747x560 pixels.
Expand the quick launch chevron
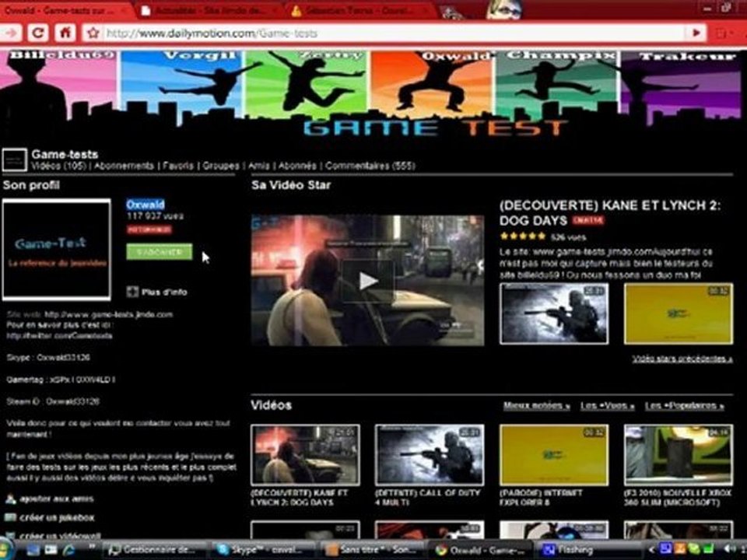[x=92, y=547]
